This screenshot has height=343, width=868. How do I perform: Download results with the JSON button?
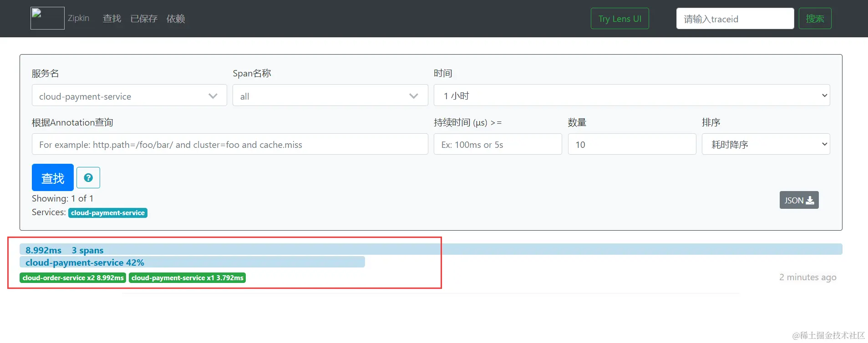coord(799,200)
